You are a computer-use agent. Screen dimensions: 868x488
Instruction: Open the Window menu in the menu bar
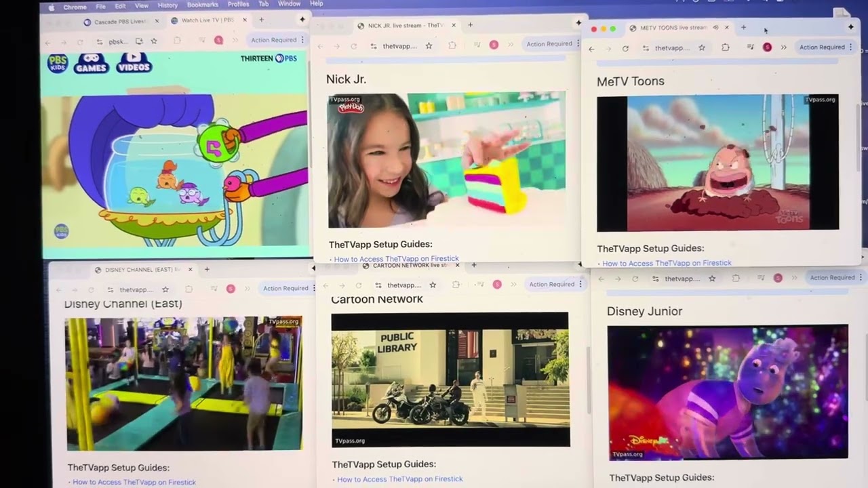[290, 3]
